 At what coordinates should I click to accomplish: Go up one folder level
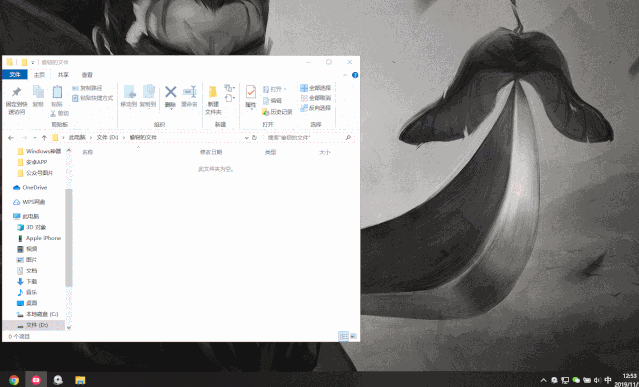[44, 138]
